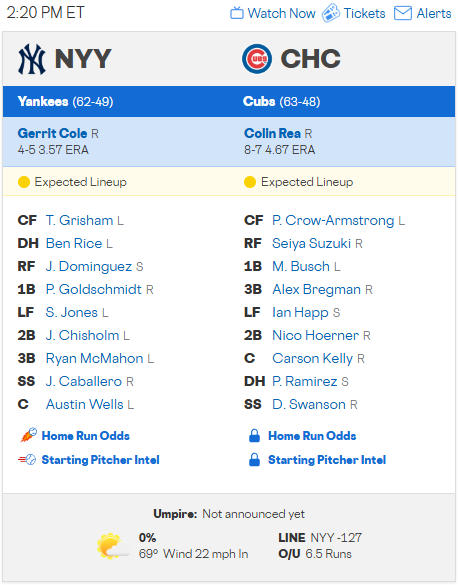Open Yankees Home Run Odds link
Image resolution: width=458 pixels, height=585 pixels.
[x=85, y=436]
